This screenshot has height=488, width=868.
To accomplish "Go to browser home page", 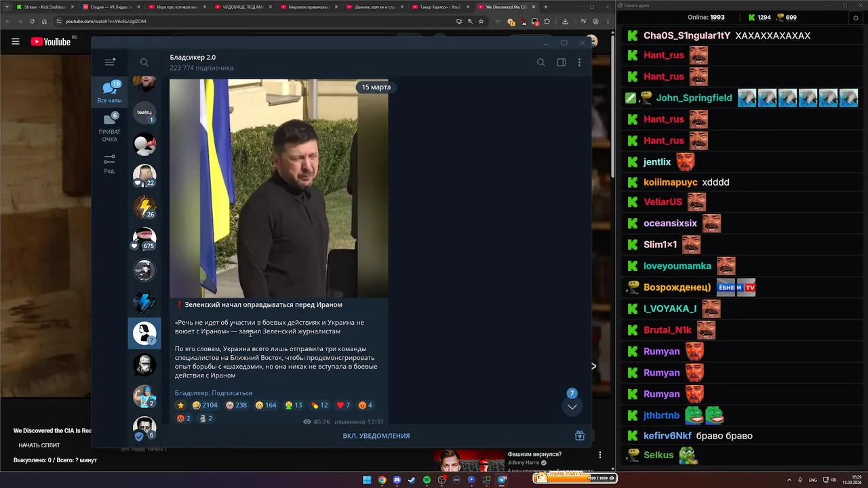I will [x=44, y=21].
